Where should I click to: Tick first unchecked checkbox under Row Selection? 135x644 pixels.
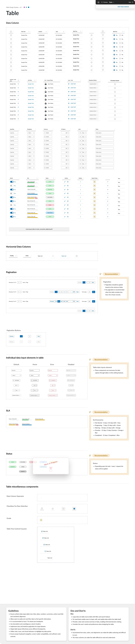42,509
